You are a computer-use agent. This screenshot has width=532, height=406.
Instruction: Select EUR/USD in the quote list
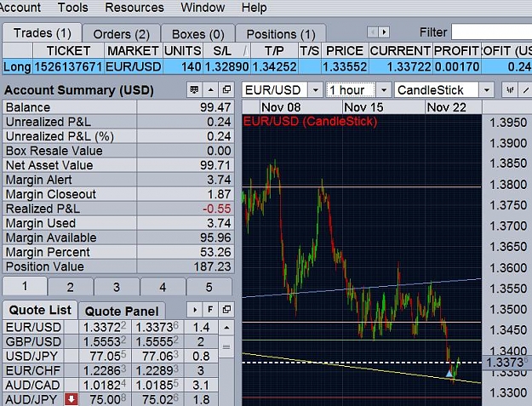[x=111, y=328]
